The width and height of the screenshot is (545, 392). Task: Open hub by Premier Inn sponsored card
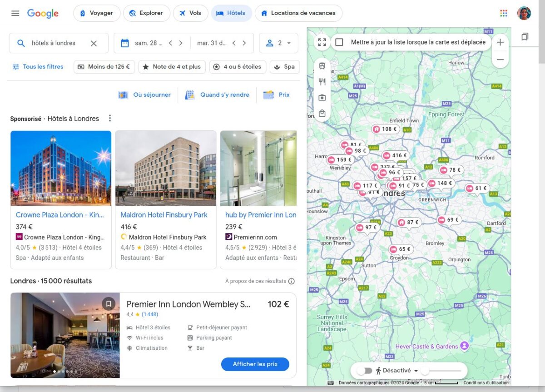[258, 200]
